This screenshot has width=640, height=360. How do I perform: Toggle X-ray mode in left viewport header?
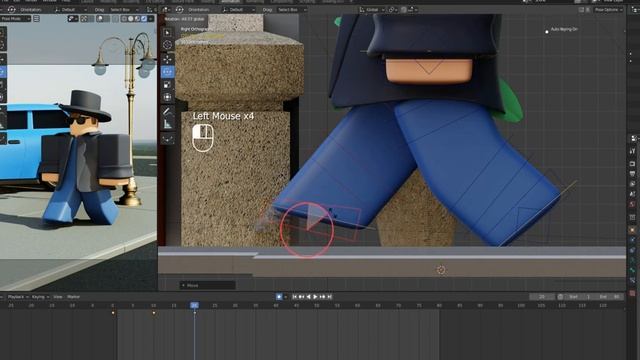(x=115, y=18)
